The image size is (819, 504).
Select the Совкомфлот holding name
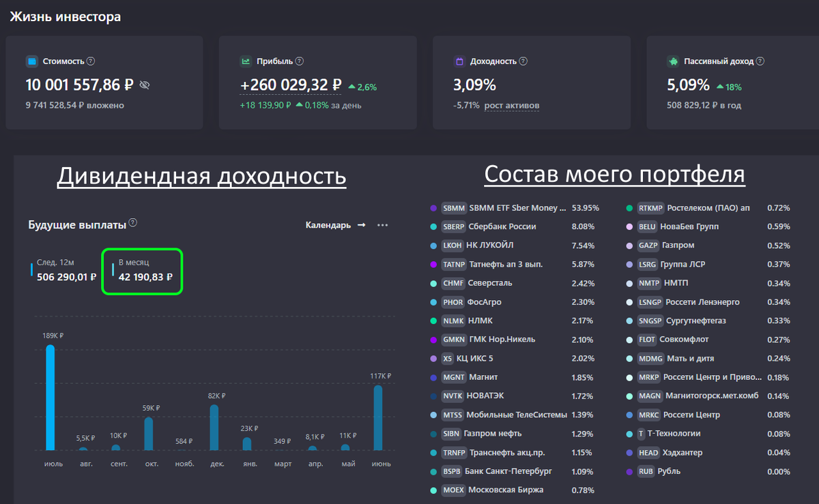pos(684,340)
